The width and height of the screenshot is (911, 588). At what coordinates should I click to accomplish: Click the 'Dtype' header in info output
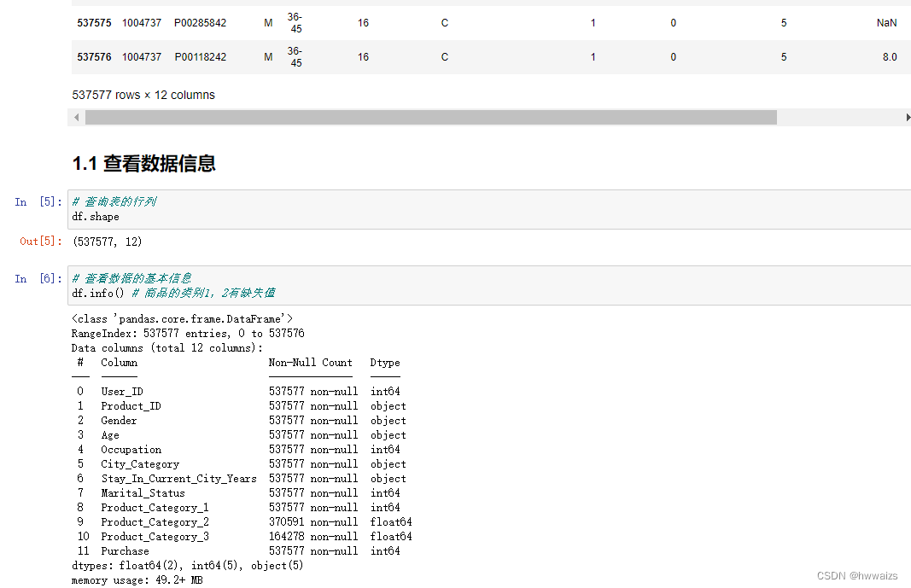click(x=384, y=363)
